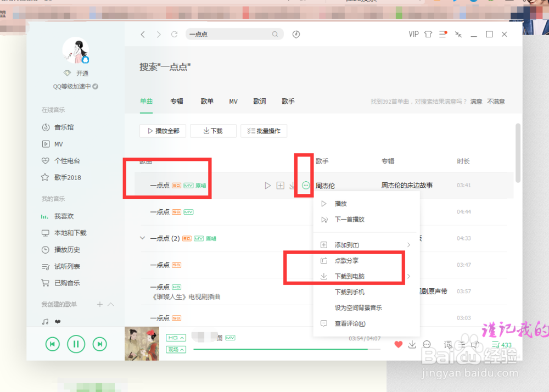Click 开通 membership link
The image size is (549, 392).
[x=82, y=73]
